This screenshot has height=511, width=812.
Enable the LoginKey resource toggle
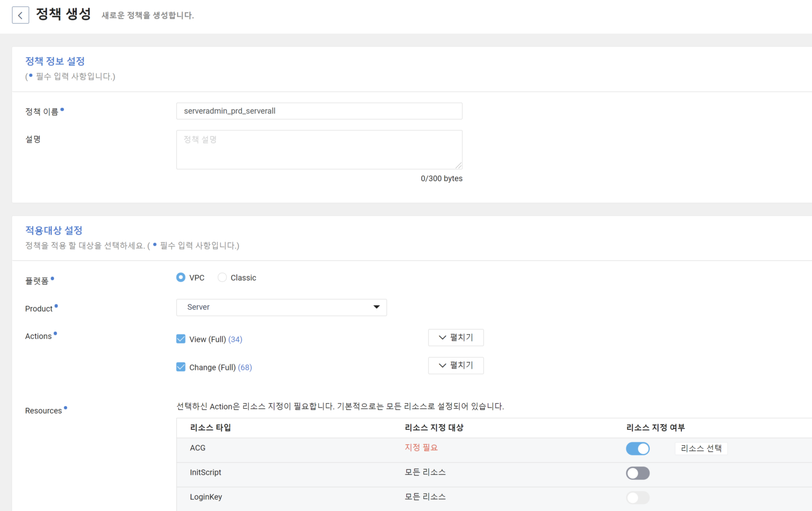pos(638,497)
